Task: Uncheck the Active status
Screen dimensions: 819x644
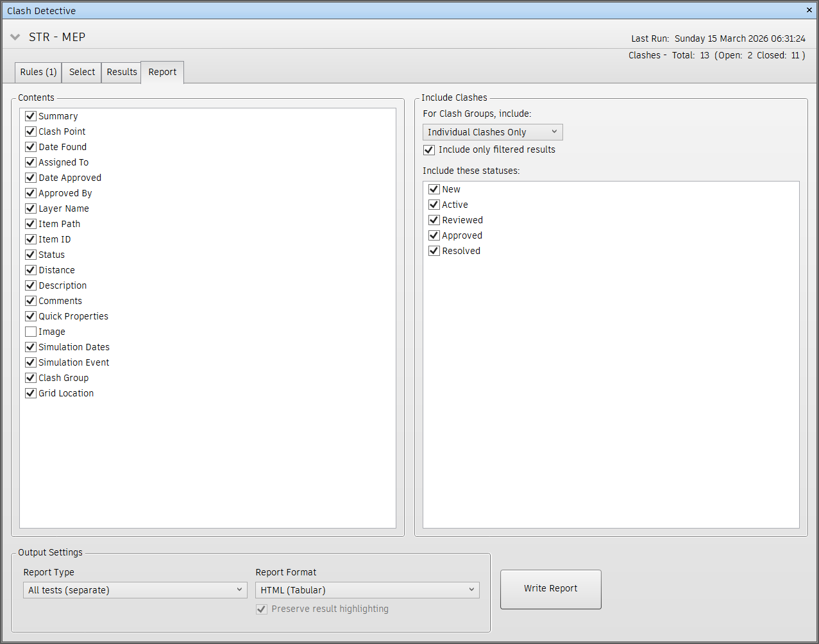Action: pyautogui.click(x=434, y=204)
